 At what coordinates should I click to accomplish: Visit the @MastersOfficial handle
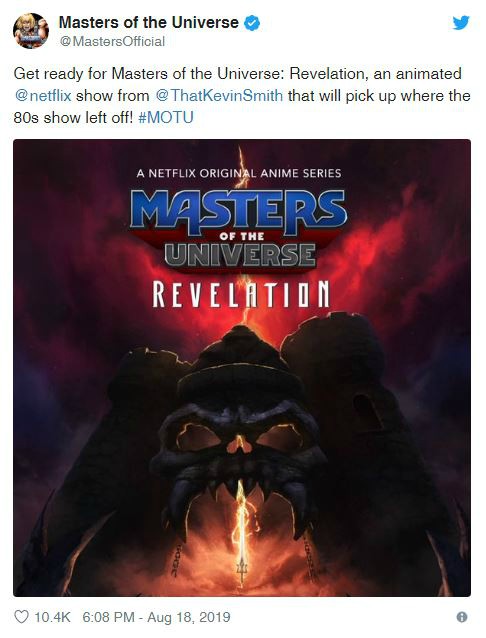pyautogui.click(x=112, y=42)
